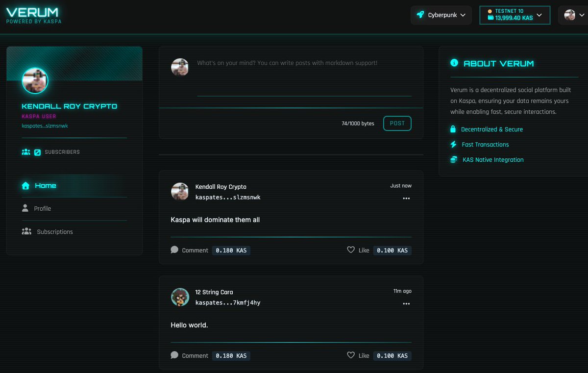Click the large profile avatar in sidebar
588x373 pixels.
coord(35,80)
